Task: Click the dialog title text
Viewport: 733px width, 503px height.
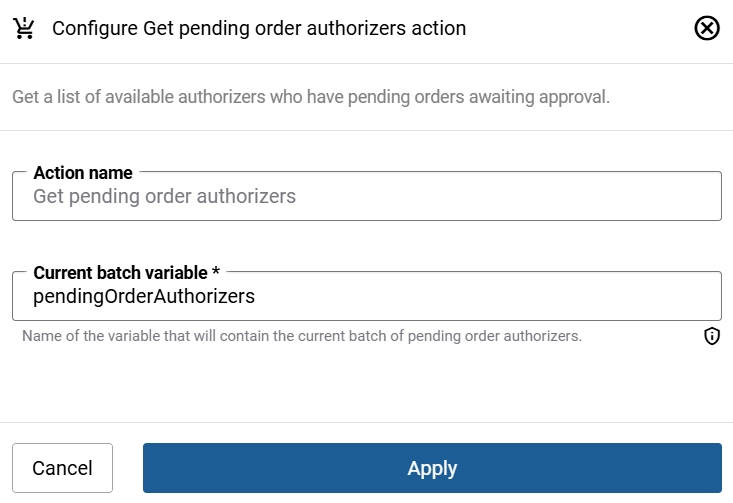Action: point(259,28)
